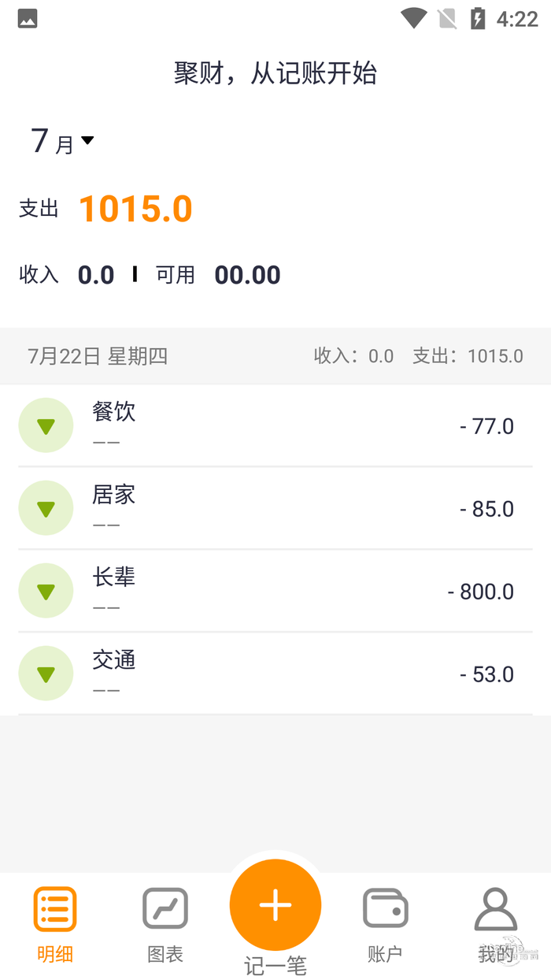Tap the 可用 balance 00.00 value

click(x=247, y=275)
